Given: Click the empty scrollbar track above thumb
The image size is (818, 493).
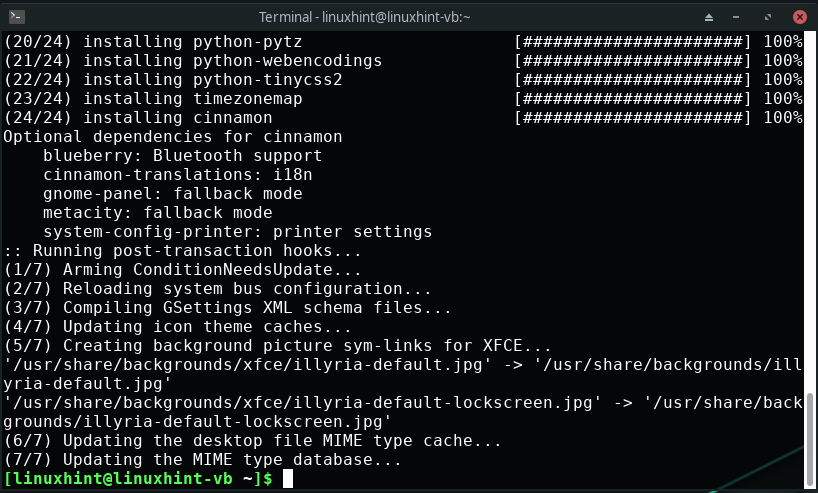Looking at the screenshot, I should click(810, 211).
